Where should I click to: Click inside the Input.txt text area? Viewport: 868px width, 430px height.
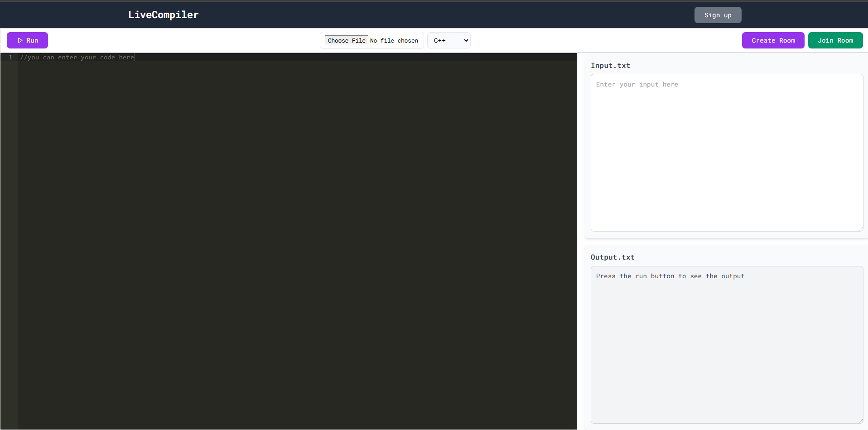pos(727,153)
